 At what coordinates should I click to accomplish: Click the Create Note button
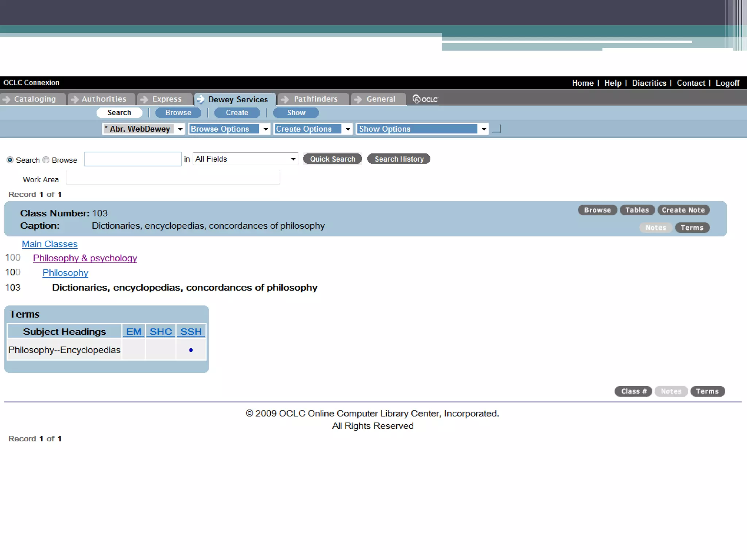683,210
